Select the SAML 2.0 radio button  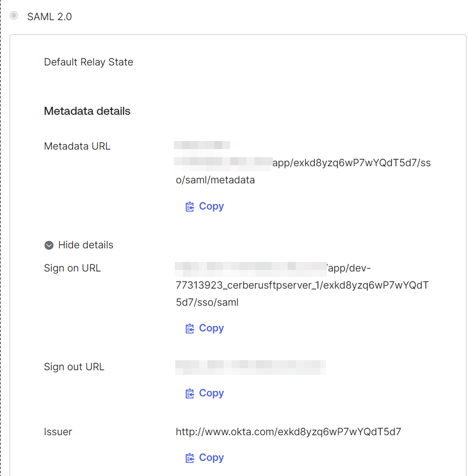pos(14,15)
